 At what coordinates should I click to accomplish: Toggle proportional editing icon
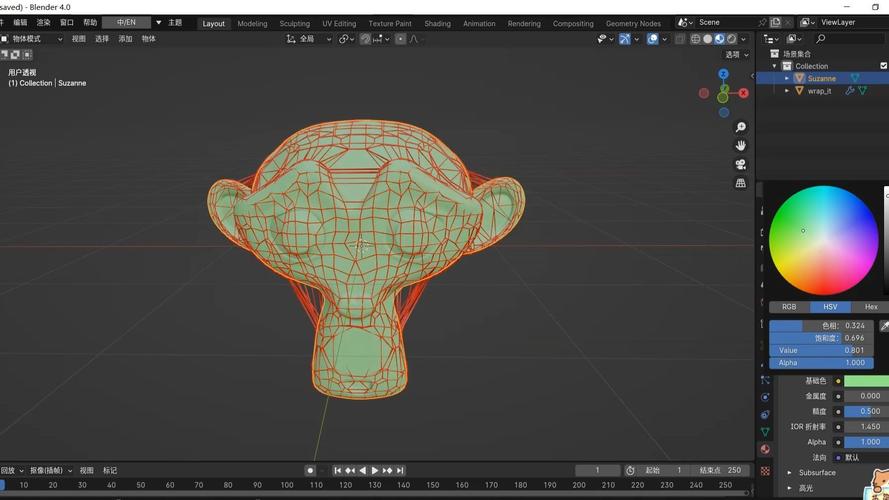pyautogui.click(x=400, y=39)
